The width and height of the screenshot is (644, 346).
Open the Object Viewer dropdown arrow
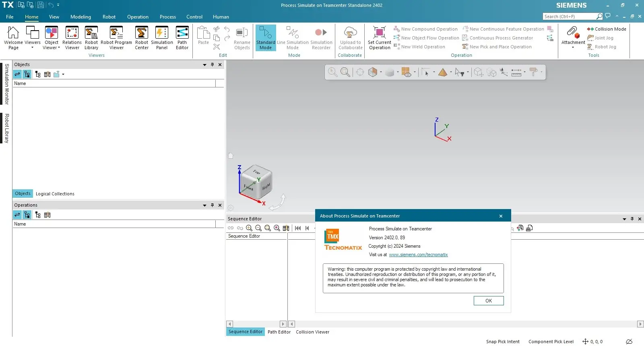[x=59, y=48]
